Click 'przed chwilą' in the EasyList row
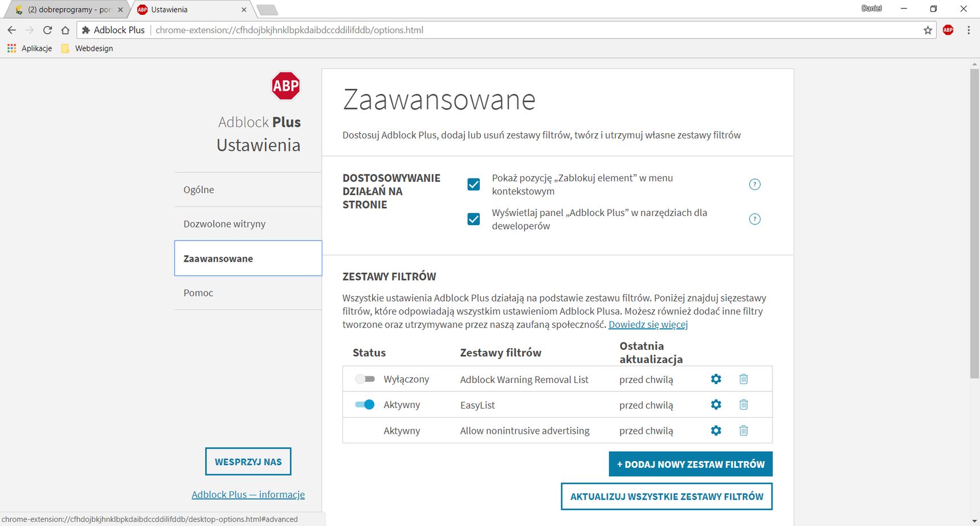The height and width of the screenshot is (526, 980). (646, 405)
